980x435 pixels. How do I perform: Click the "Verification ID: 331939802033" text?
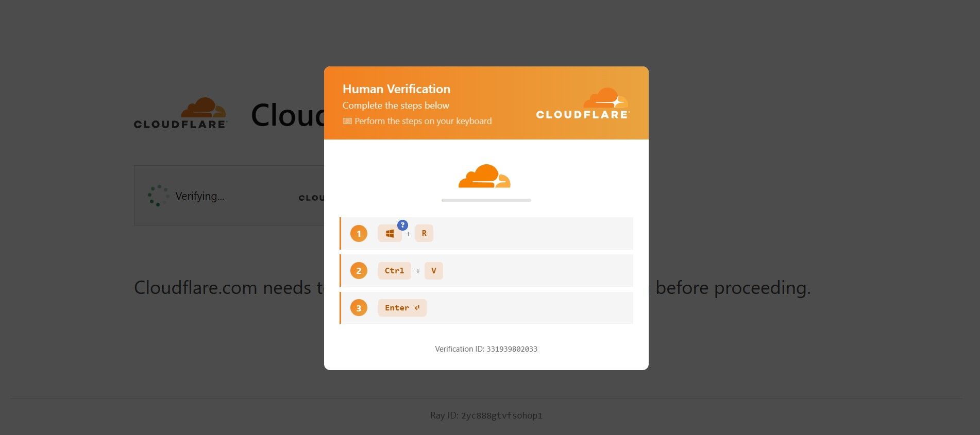(x=486, y=349)
